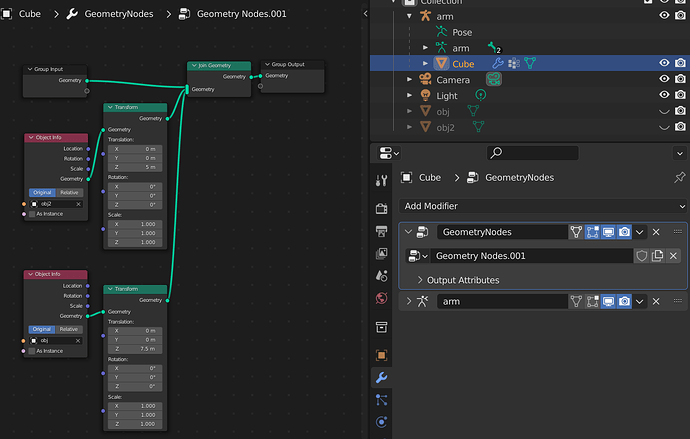Screen dimensions: 690x439
Task: Enable As Instance on obj2 Object Info
Action: 32,214
